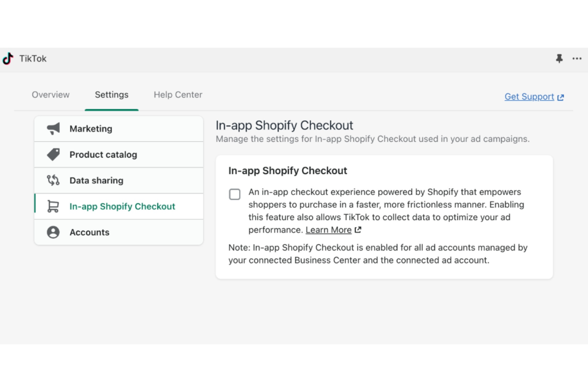Switch to the Overview tab
The width and height of the screenshot is (588, 392).
(x=50, y=95)
